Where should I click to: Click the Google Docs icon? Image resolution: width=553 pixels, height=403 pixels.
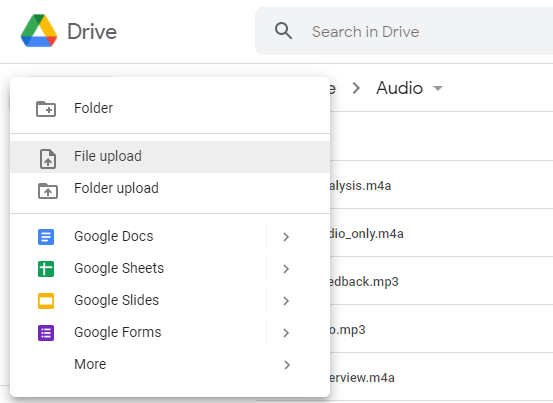pos(46,237)
